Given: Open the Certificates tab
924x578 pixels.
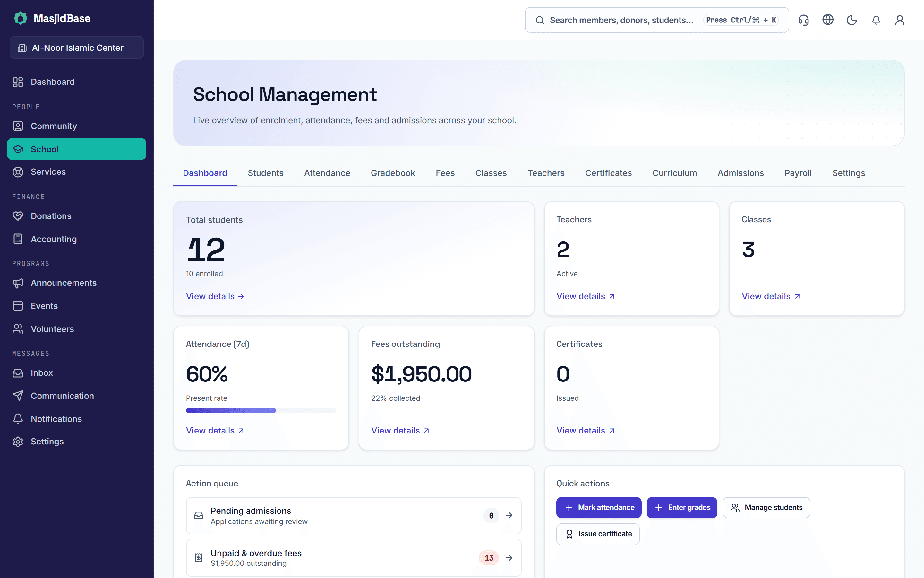Looking at the screenshot, I should (608, 173).
